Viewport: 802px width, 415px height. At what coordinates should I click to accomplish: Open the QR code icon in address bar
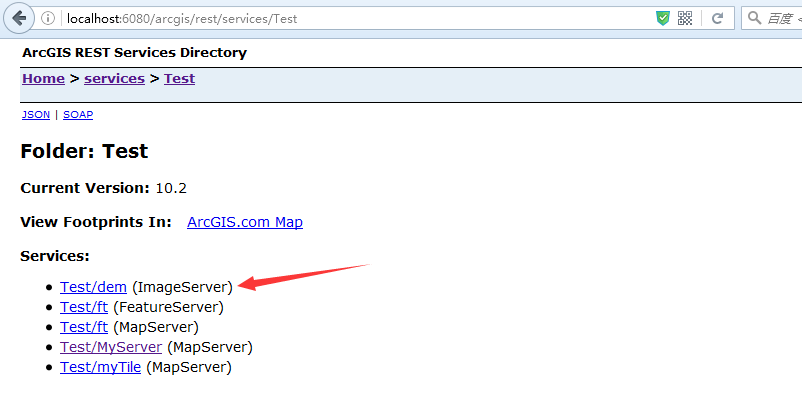coord(685,18)
